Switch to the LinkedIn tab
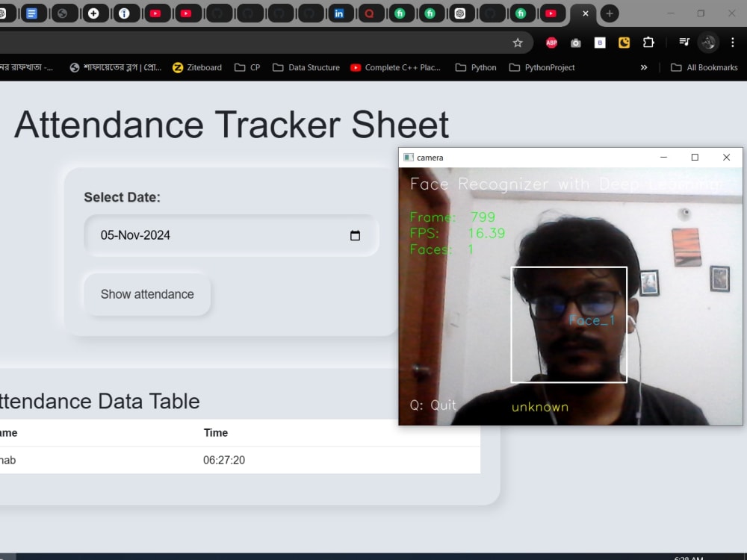The width and height of the screenshot is (747, 560). pyautogui.click(x=341, y=13)
